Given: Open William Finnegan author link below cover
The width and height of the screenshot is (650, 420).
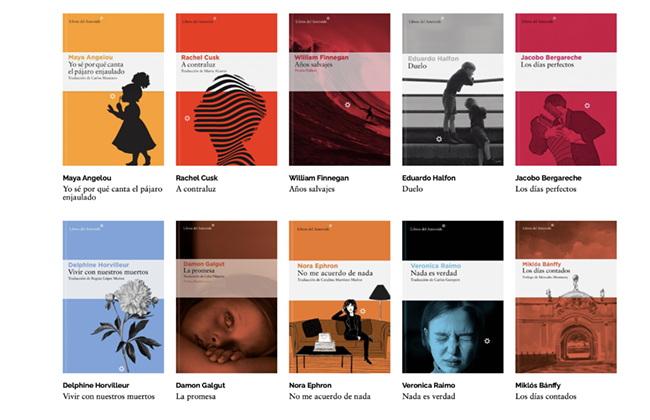Looking at the screenshot, I should pyautogui.click(x=319, y=178).
